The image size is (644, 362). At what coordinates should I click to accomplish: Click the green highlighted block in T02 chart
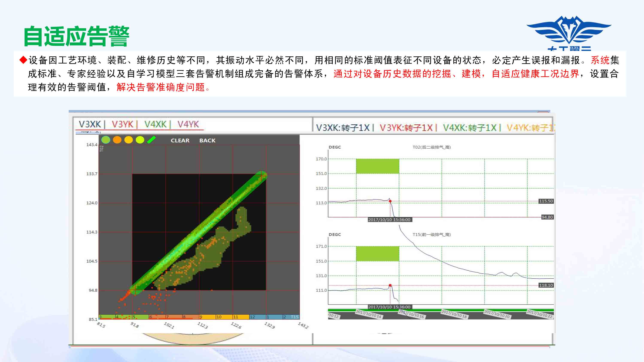[378, 166]
